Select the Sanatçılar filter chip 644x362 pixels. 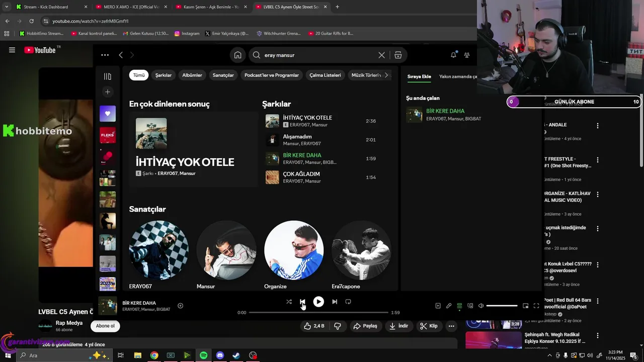223,75
